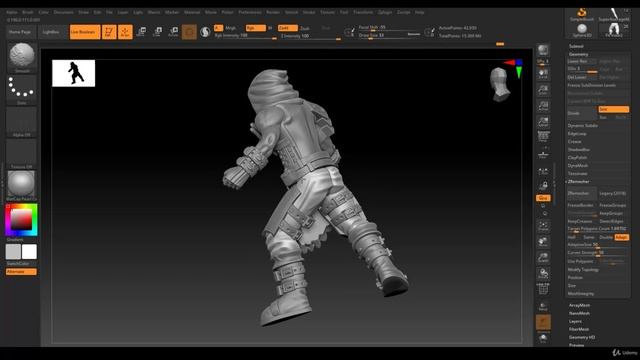640x360 pixels.
Task: Click the PolyF line fill icon
Action: point(543,289)
